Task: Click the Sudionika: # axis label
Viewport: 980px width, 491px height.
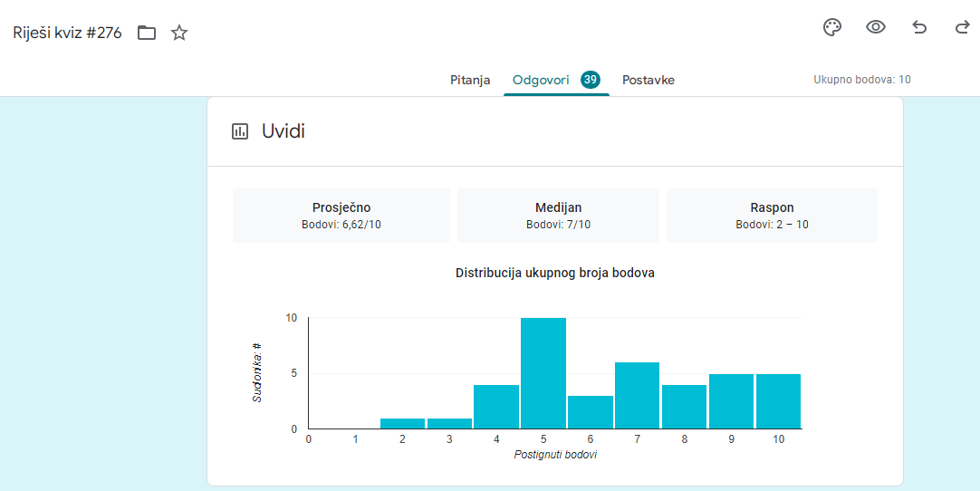Action: click(257, 373)
